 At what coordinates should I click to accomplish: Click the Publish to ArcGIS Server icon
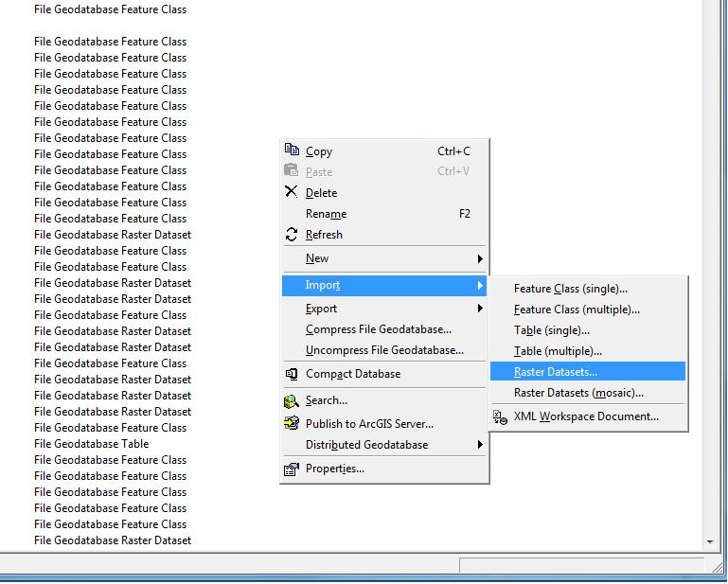click(292, 423)
